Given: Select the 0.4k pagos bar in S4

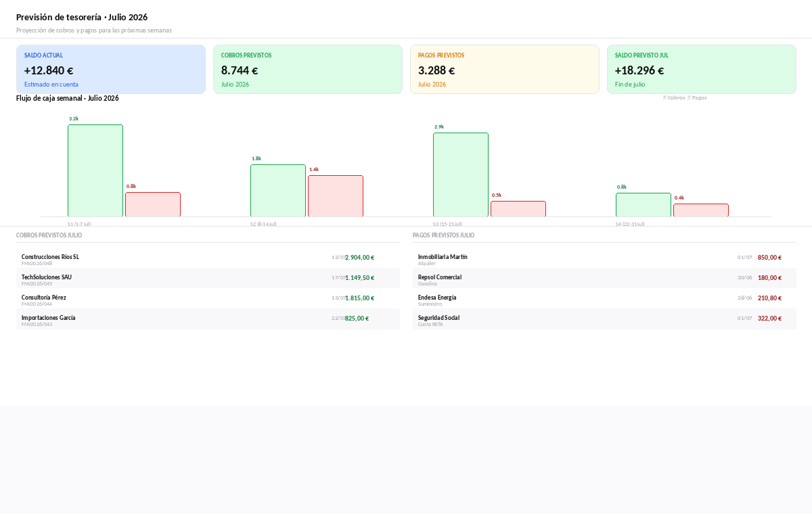Looking at the screenshot, I should pos(701,210).
